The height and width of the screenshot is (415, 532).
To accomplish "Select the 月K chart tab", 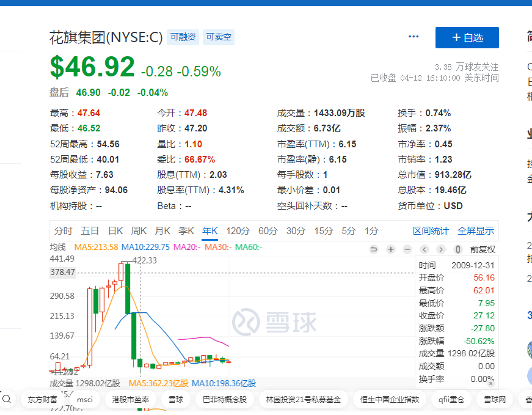I will click(162, 231).
